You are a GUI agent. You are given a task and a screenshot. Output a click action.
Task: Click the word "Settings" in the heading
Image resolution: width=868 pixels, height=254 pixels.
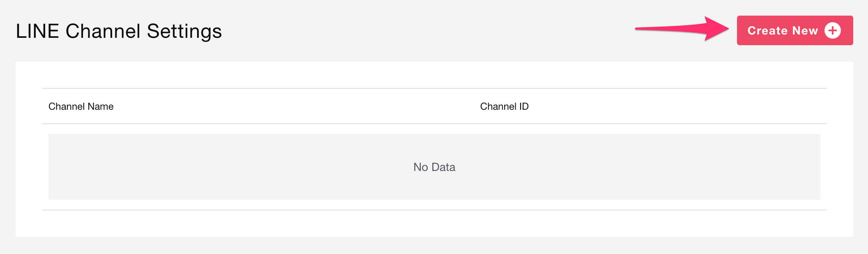pos(184,31)
